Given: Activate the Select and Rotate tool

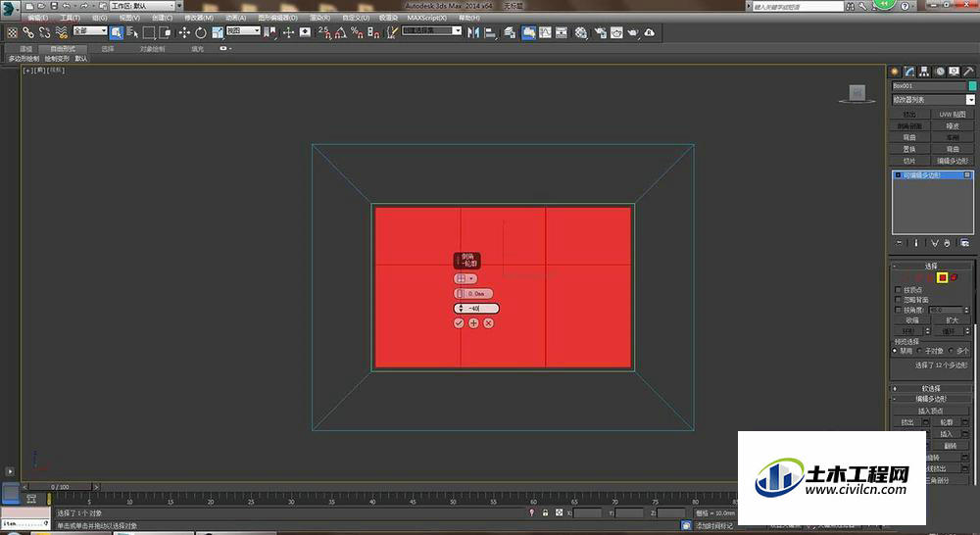Looking at the screenshot, I should [201, 32].
